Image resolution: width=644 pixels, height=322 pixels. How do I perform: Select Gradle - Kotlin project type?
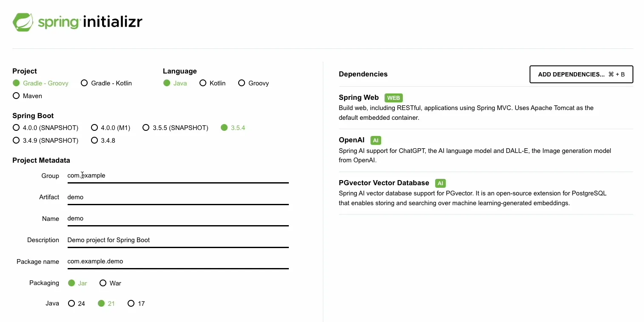[84, 83]
